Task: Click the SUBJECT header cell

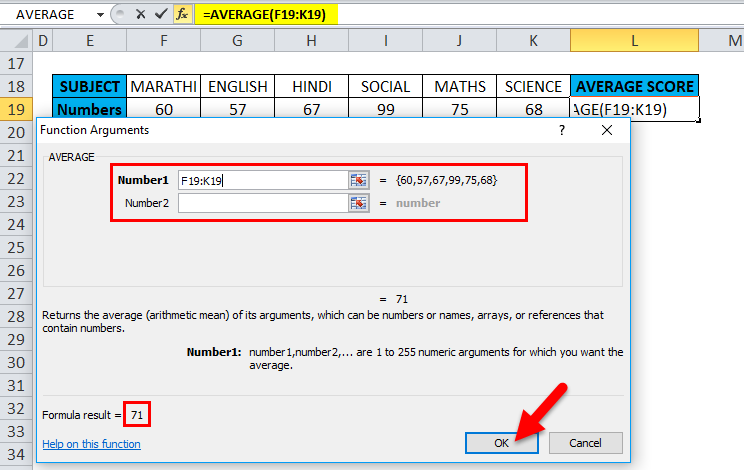Action: tap(90, 86)
